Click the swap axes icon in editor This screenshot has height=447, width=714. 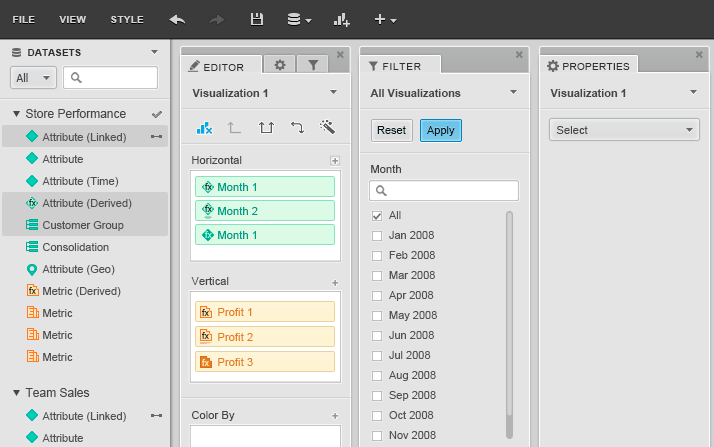297,127
